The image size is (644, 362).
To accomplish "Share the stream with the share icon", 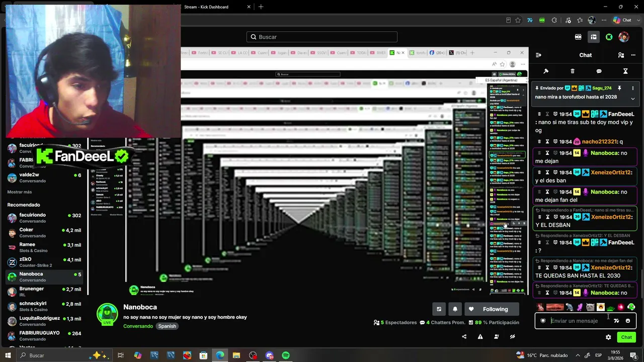I will coord(464,337).
